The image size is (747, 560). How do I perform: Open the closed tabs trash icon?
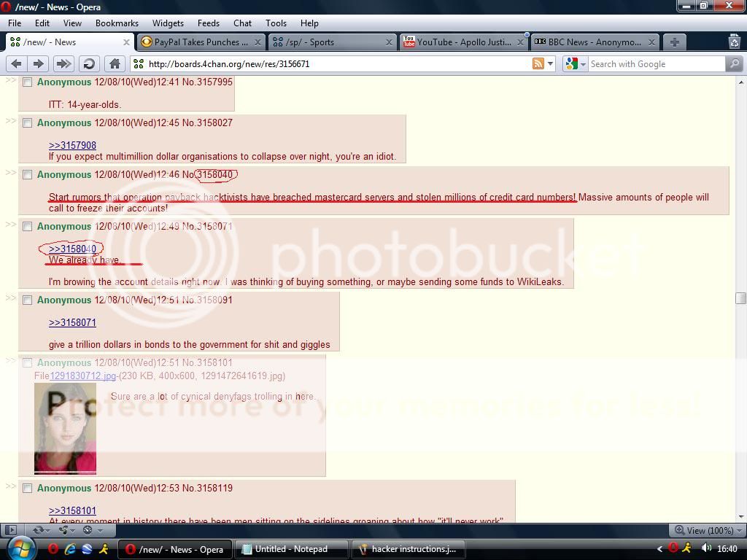(735, 42)
